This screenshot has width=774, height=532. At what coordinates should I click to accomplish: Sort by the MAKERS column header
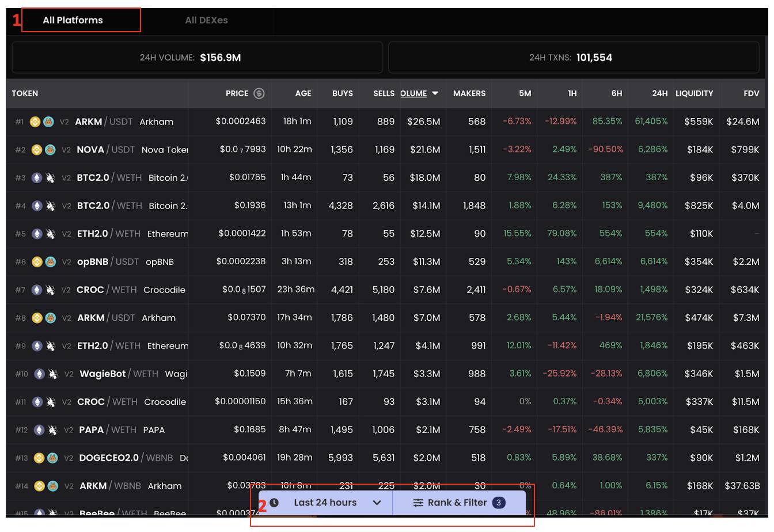(x=469, y=93)
